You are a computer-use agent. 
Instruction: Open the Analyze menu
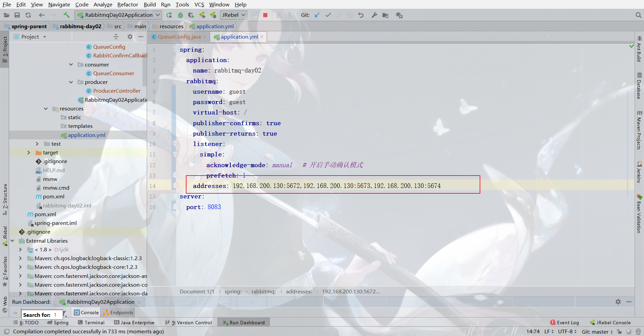click(x=103, y=4)
